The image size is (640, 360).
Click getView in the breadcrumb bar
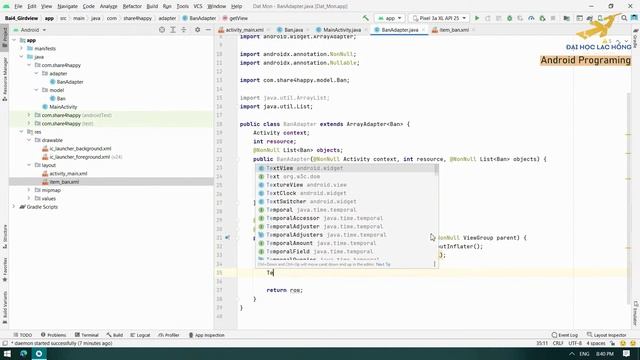(x=236, y=18)
